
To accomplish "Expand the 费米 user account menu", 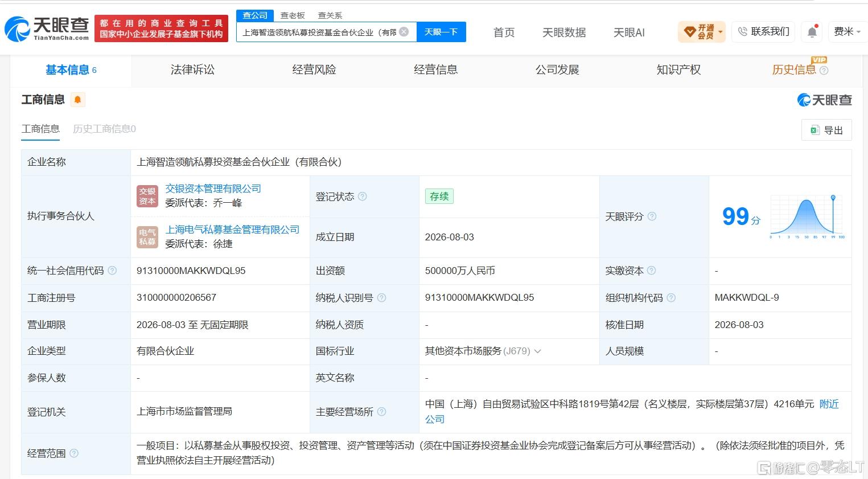I will click(848, 32).
